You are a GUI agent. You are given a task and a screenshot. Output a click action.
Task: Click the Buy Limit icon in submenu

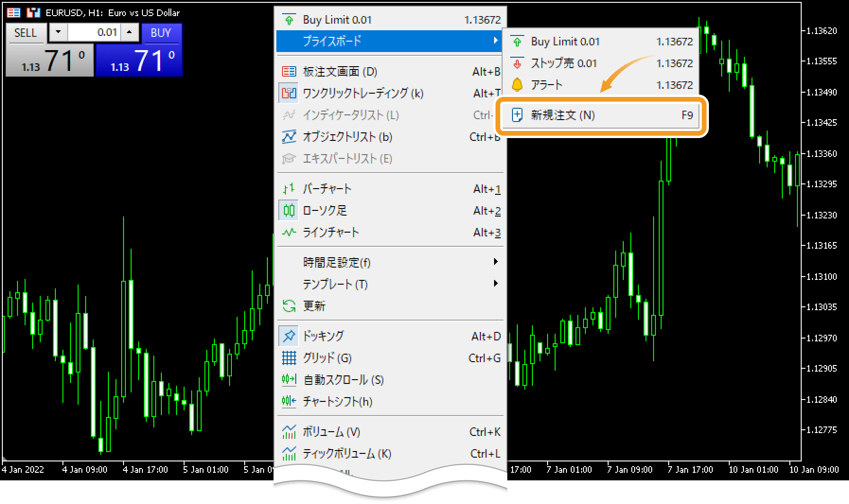click(517, 42)
